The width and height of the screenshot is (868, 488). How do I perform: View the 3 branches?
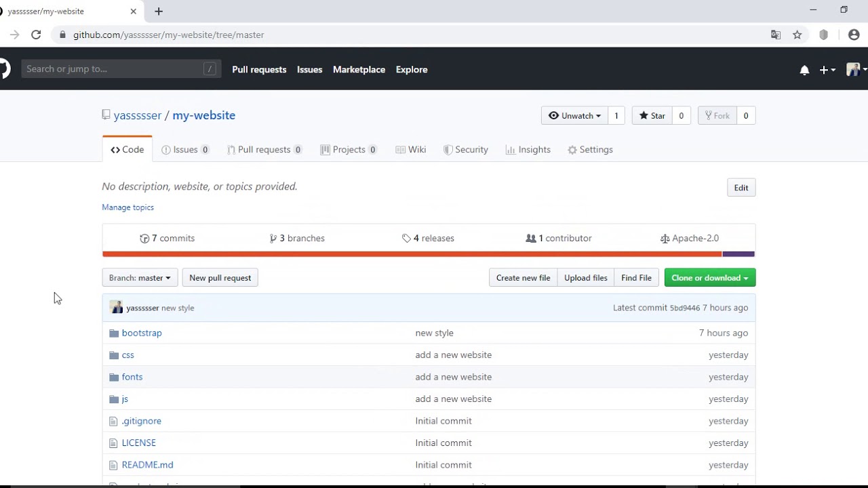click(x=297, y=239)
